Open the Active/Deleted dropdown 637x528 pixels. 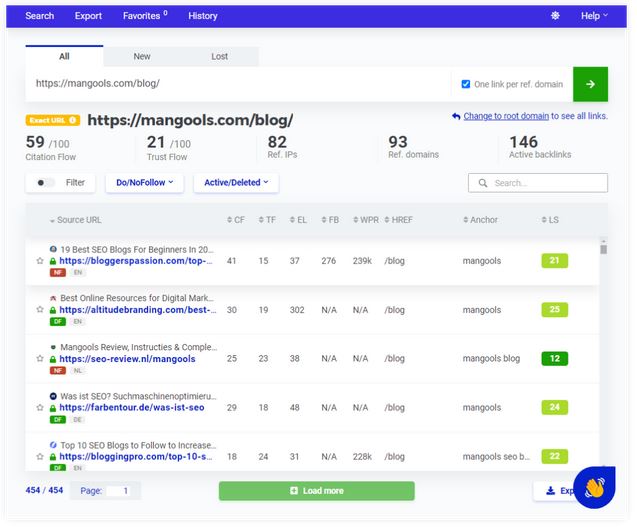tap(236, 183)
